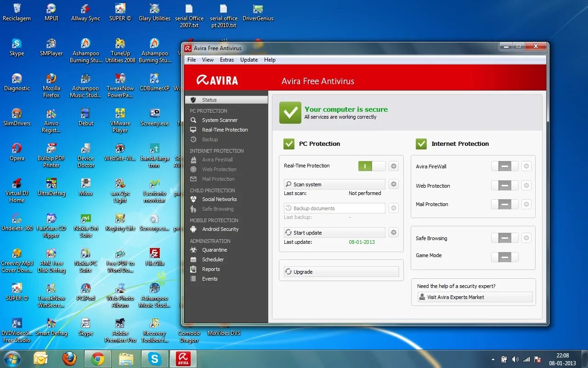The width and height of the screenshot is (588, 368).
Task: Click the Start update button
Action: click(x=334, y=233)
